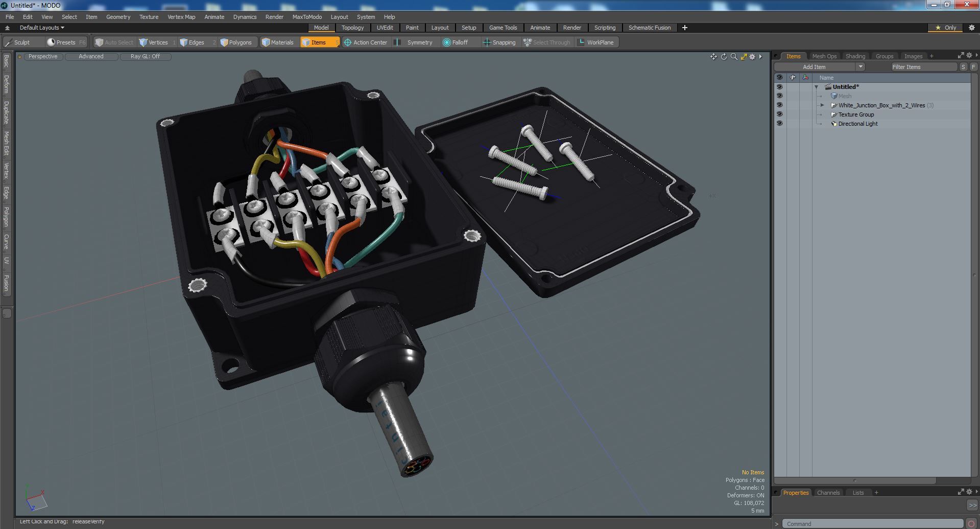980x529 pixels.
Task: Click the Filter Items field
Action: (924, 67)
